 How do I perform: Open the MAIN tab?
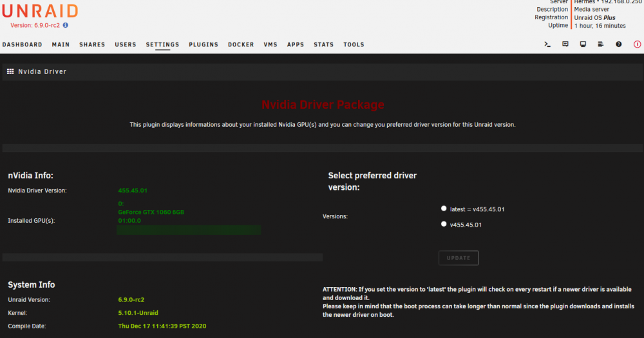[61, 44]
